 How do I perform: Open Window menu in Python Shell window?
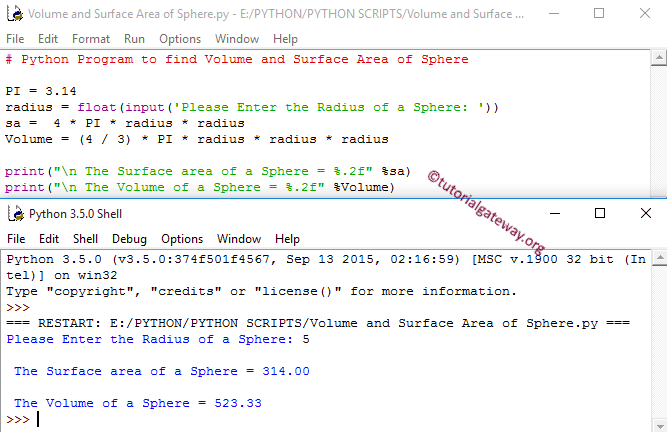(x=239, y=239)
